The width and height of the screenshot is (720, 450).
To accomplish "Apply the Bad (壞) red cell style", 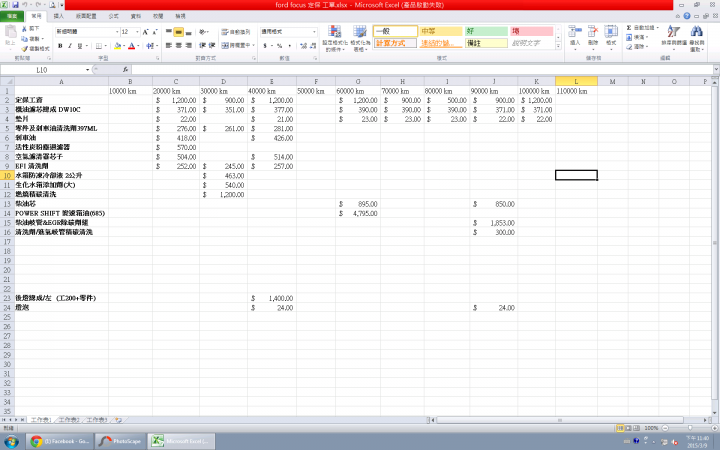I will (532, 31).
